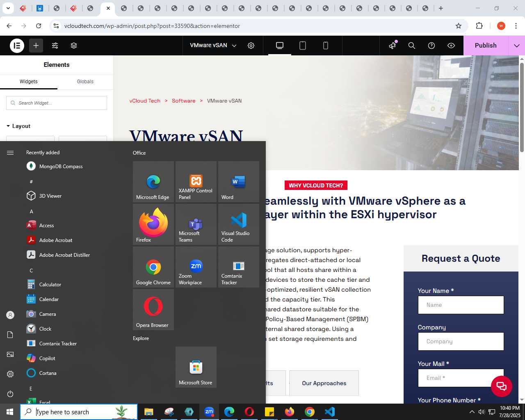Open What's New megaphone icon
Screen dimensions: 525x420
(393, 46)
